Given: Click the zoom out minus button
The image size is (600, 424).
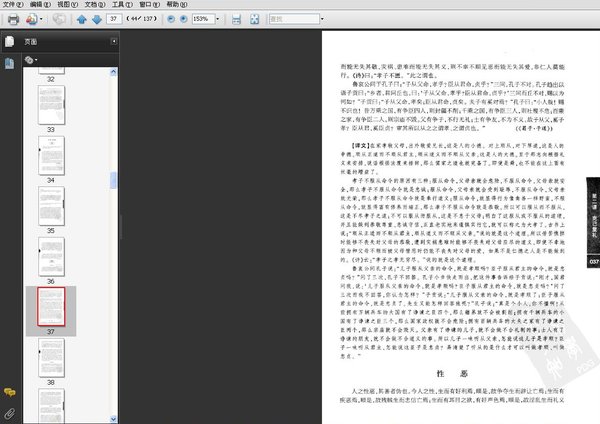Looking at the screenshot, I should click(171, 19).
